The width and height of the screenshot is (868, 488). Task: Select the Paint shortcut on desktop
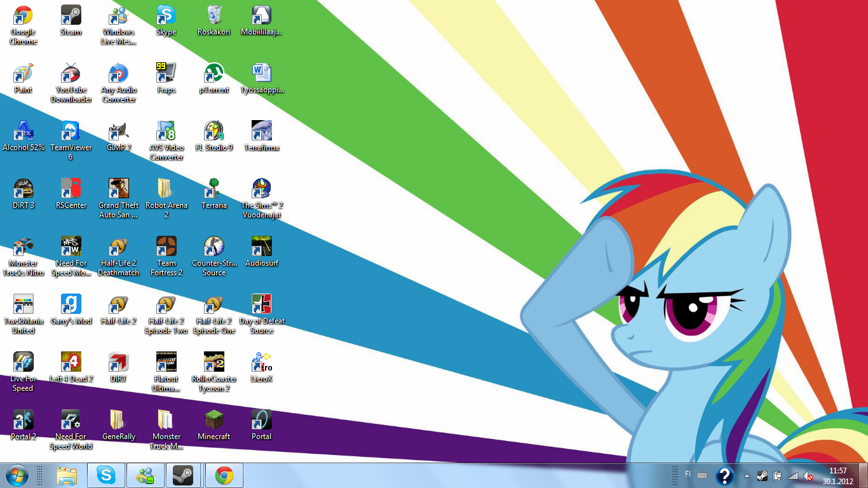(24, 79)
